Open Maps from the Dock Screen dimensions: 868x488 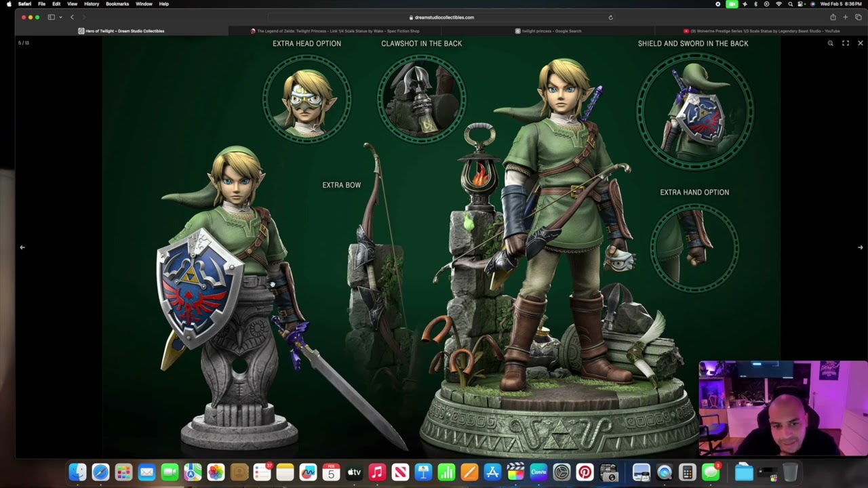193,472
